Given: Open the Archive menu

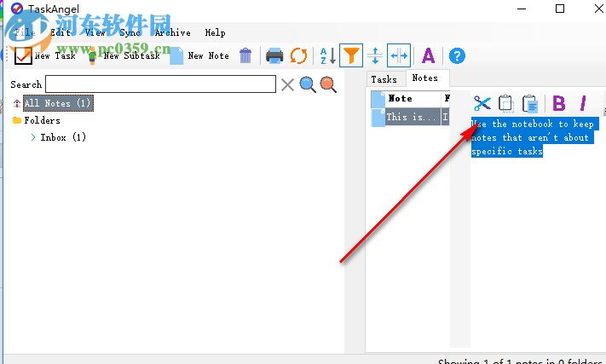Looking at the screenshot, I should coord(172,32).
